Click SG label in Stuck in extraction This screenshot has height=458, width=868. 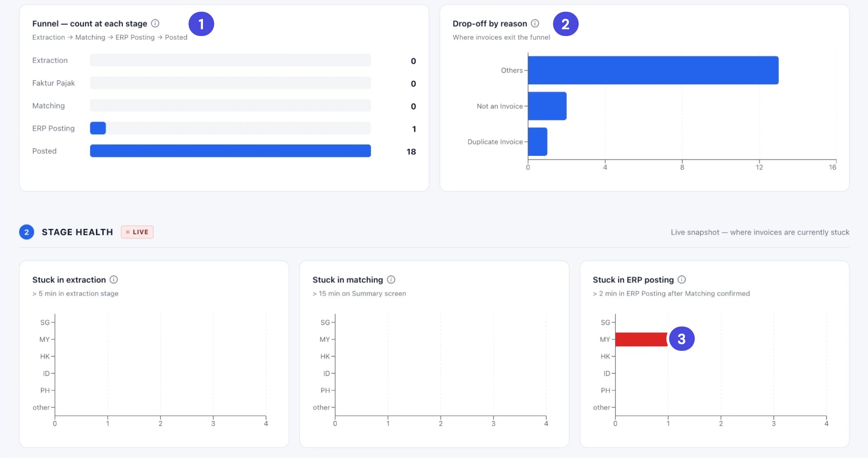point(45,322)
